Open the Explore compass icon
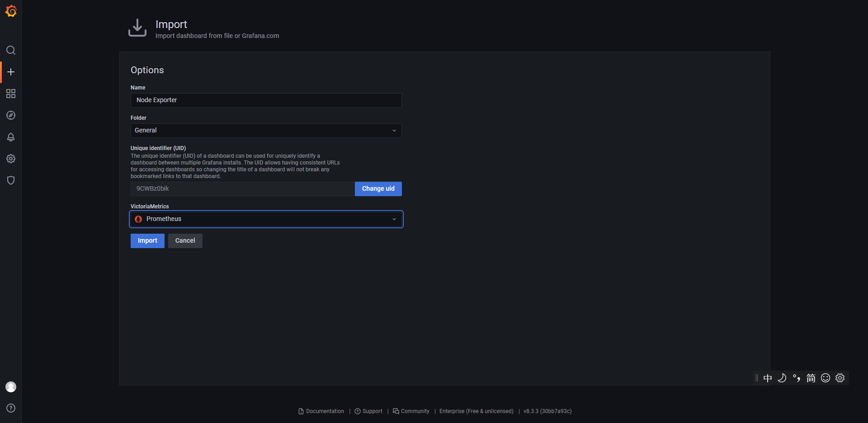868x423 pixels. click(x=11, y=115)
